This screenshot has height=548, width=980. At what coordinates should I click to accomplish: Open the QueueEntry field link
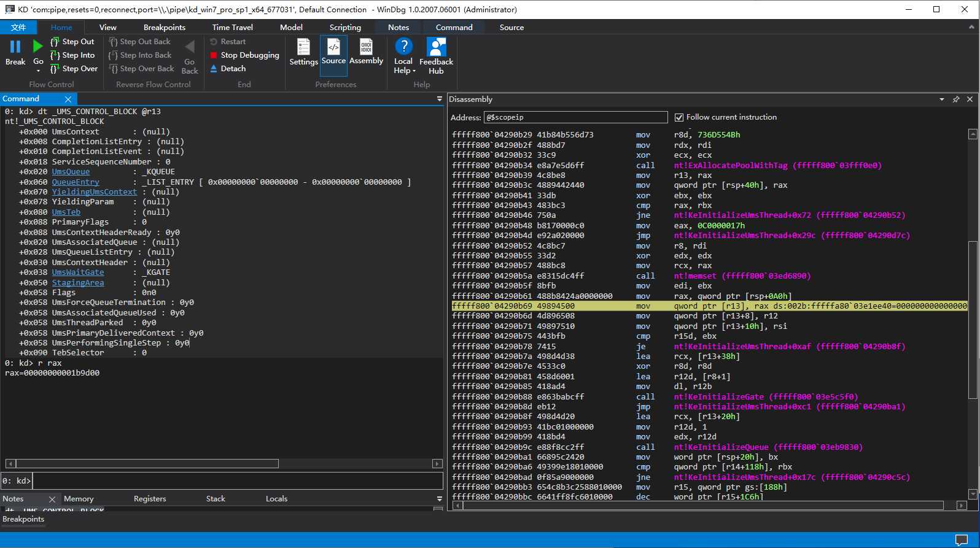(76, 182)
